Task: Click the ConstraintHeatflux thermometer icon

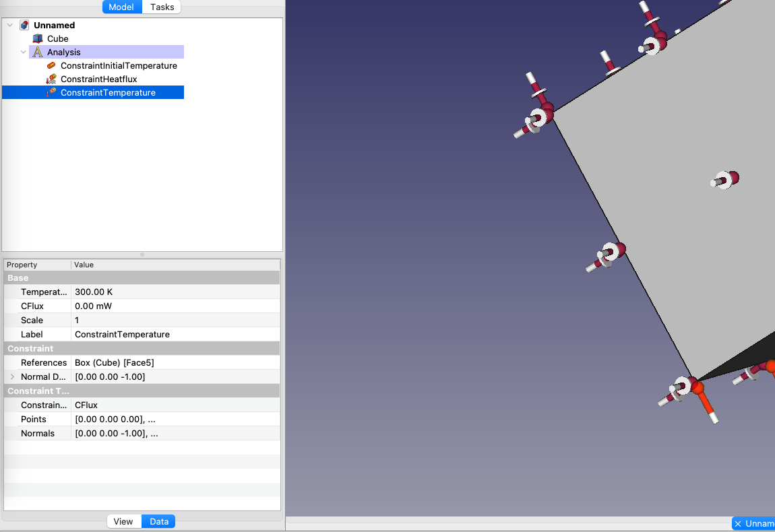Action: (52, 79)
